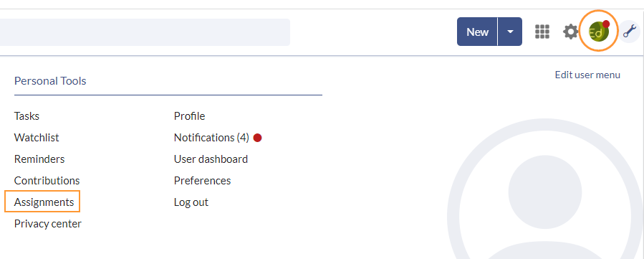The image size is (644, 259).
Task: Open Preferences
Action: tap(203, 181)
